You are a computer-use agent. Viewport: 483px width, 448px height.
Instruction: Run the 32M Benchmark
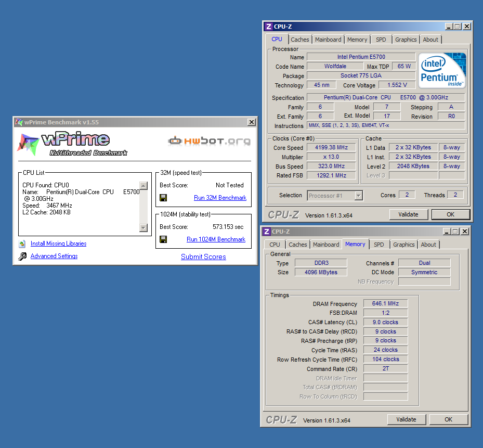point(220,198)
